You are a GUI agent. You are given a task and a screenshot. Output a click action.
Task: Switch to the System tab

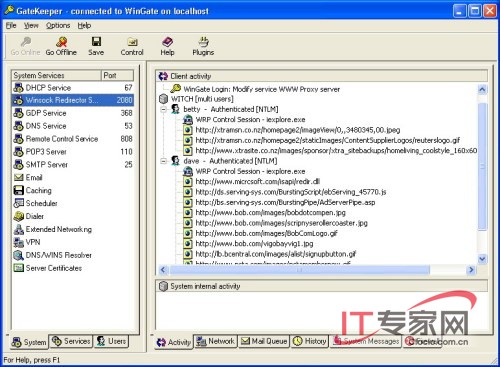point(29,342)
